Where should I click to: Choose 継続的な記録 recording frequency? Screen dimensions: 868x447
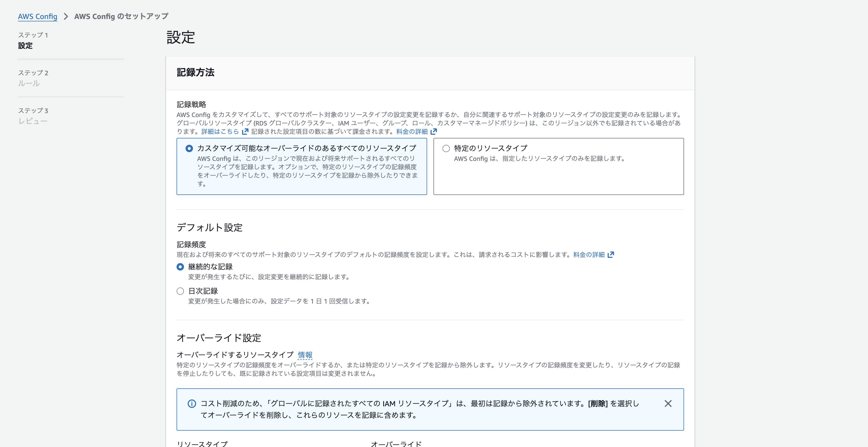(180, 267)
